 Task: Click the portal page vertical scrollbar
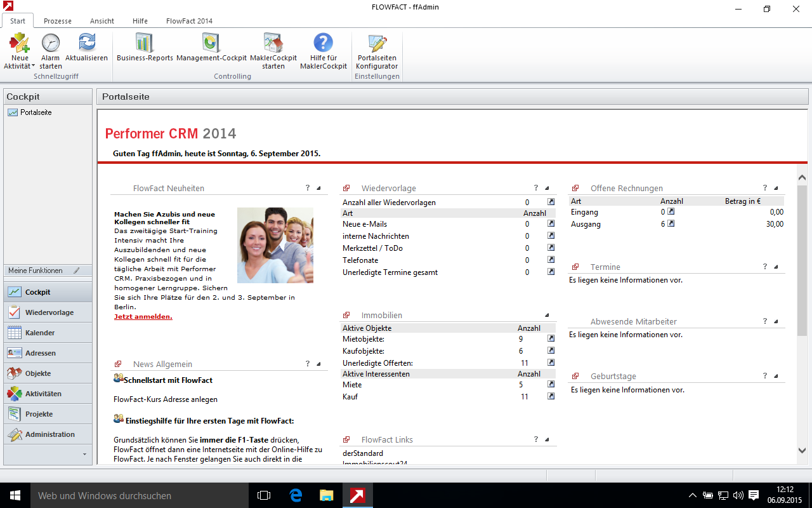click(x=802, y=254)
